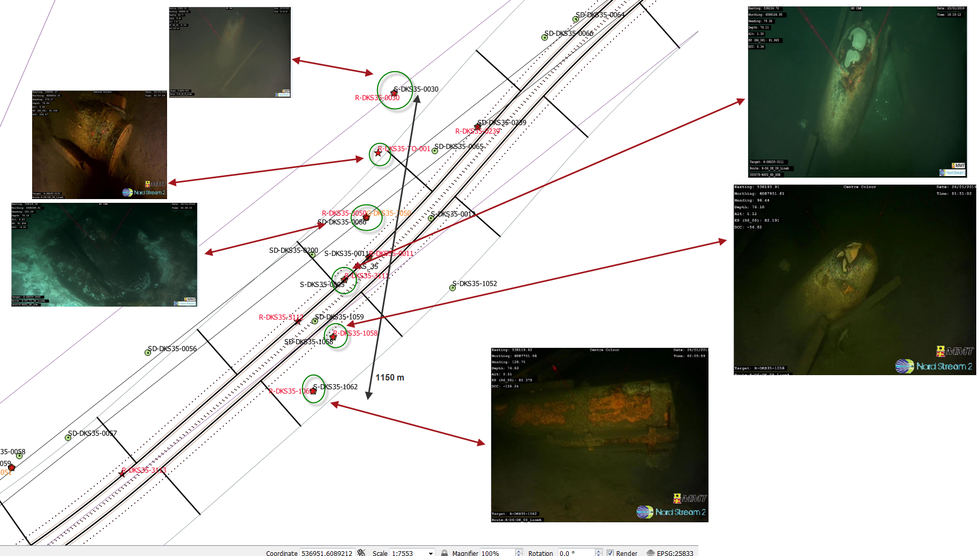Toggle the extents icon next to the Coordinate field
This screenshot has height=556, width=980.
362,553
